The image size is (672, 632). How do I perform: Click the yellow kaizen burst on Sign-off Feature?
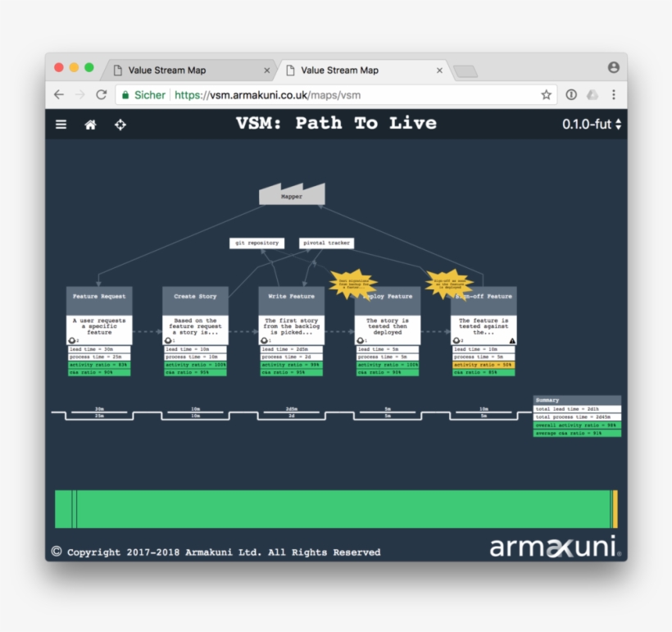(449, 284)
